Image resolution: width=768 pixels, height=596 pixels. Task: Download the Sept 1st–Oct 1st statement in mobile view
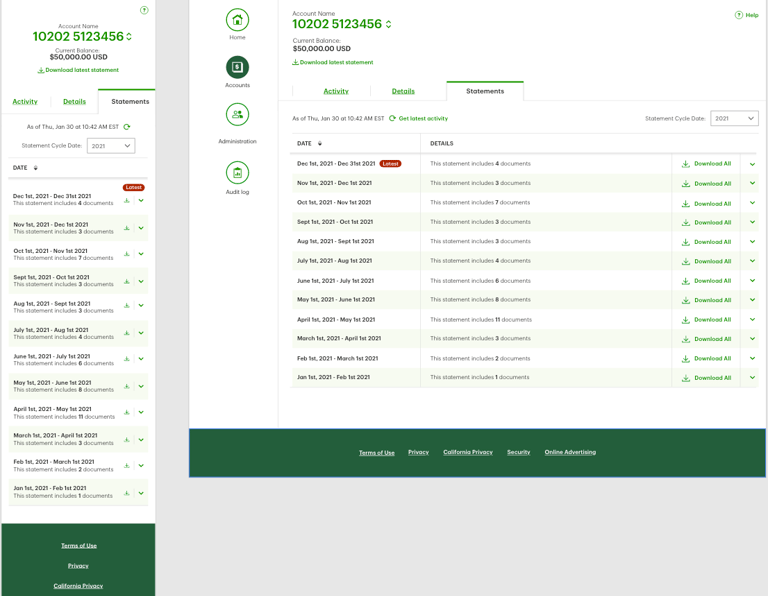(126, 281)
